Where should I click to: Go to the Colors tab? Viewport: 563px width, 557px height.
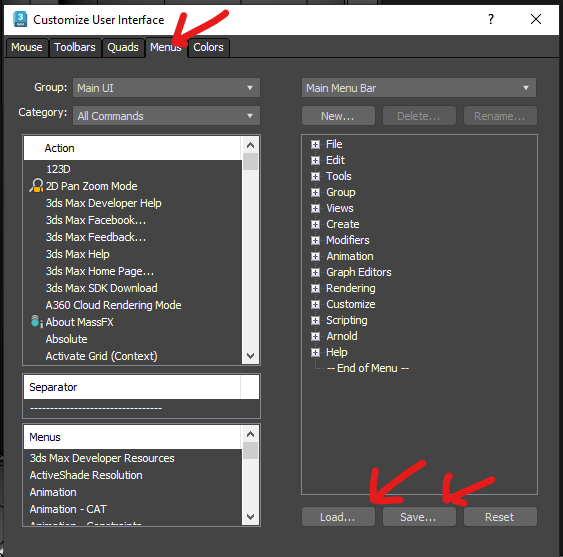click(x=208, y=47)
